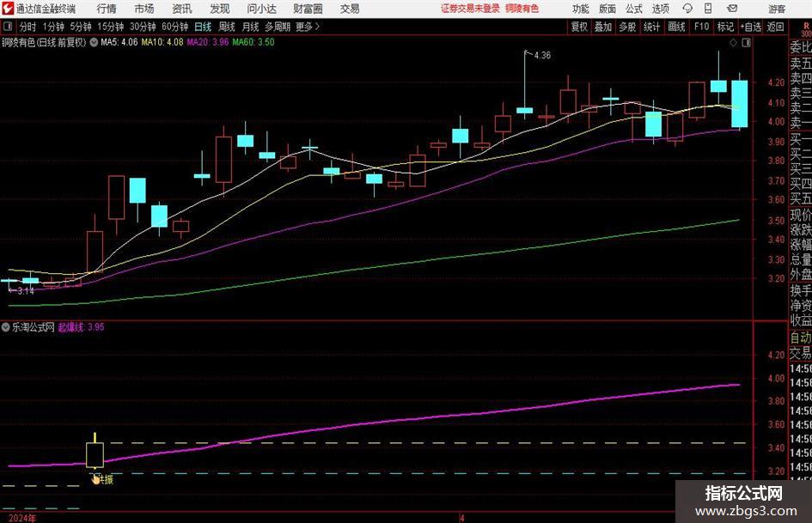Open the 问小达 menu
Image resolution: width=812 pixels, height=523 pixels.
click(x=261, y=9)
